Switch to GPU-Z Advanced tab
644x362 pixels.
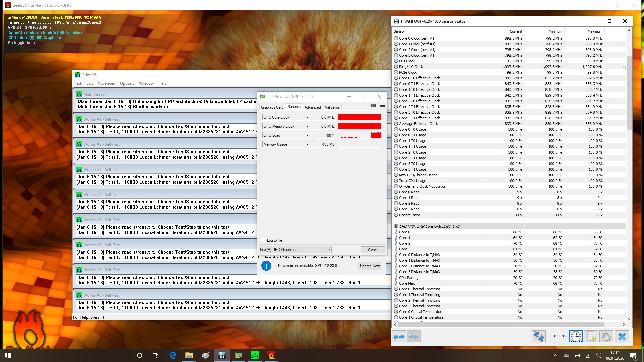click(x=312, y=107)
